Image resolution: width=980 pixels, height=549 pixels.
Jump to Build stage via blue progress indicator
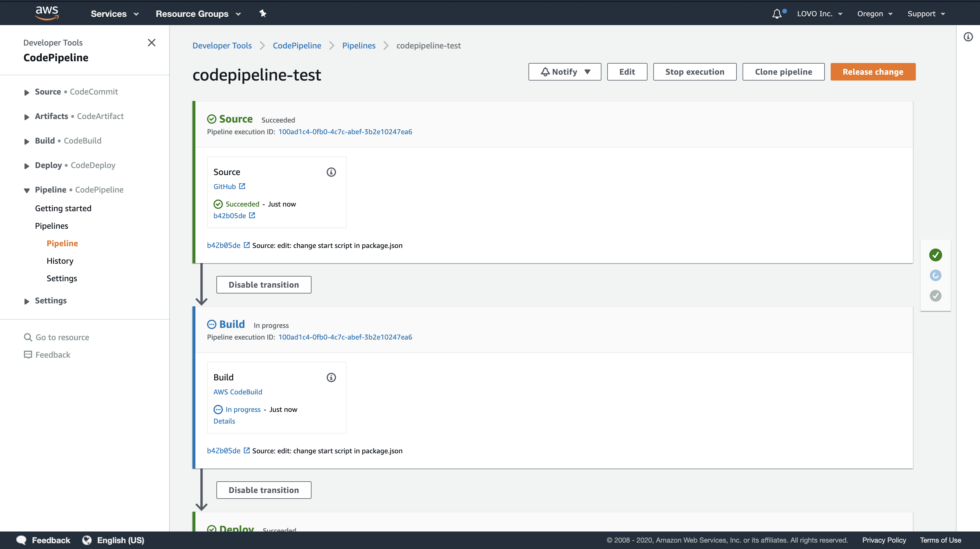point(935,275)
